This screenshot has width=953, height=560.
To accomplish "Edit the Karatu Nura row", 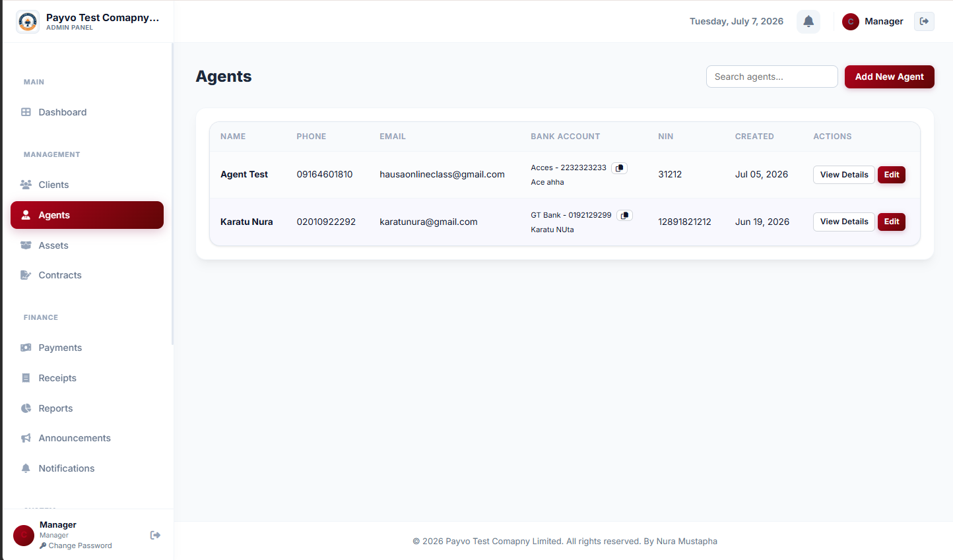I will [x=892, y=222].
